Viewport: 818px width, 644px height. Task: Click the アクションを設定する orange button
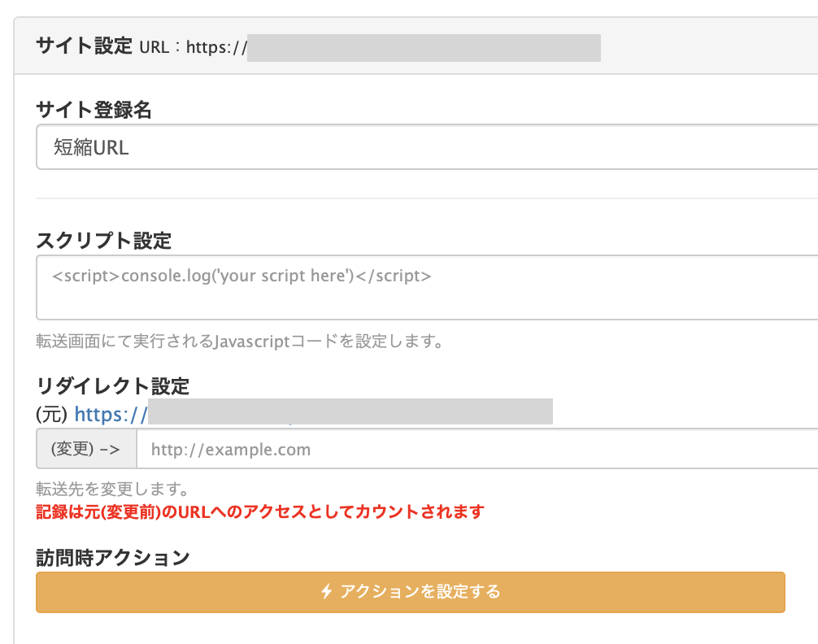pos(411,592)
